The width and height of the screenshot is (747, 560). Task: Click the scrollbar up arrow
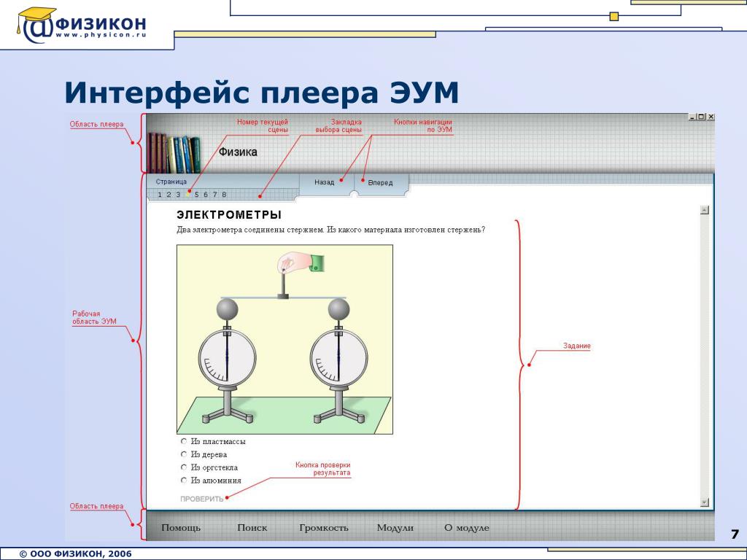(705, 210)
